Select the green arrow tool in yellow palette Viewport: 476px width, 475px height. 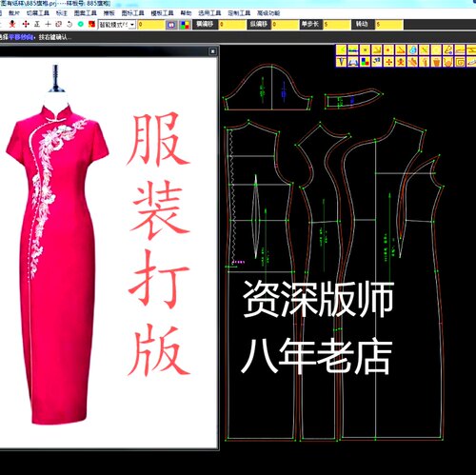tap(341, 49)
